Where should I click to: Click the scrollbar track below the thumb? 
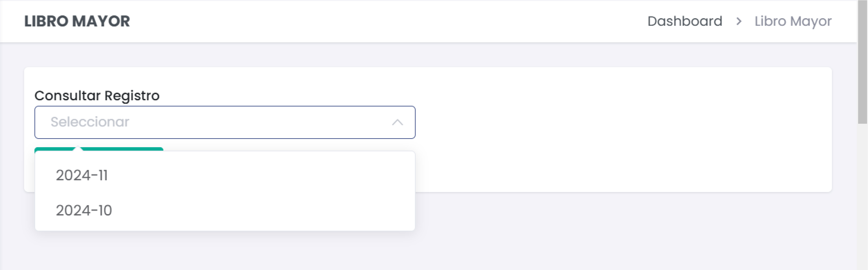(862, 196)
